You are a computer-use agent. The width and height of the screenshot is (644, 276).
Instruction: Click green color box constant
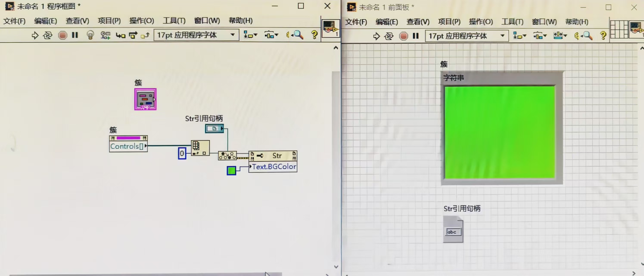point(231,171)
